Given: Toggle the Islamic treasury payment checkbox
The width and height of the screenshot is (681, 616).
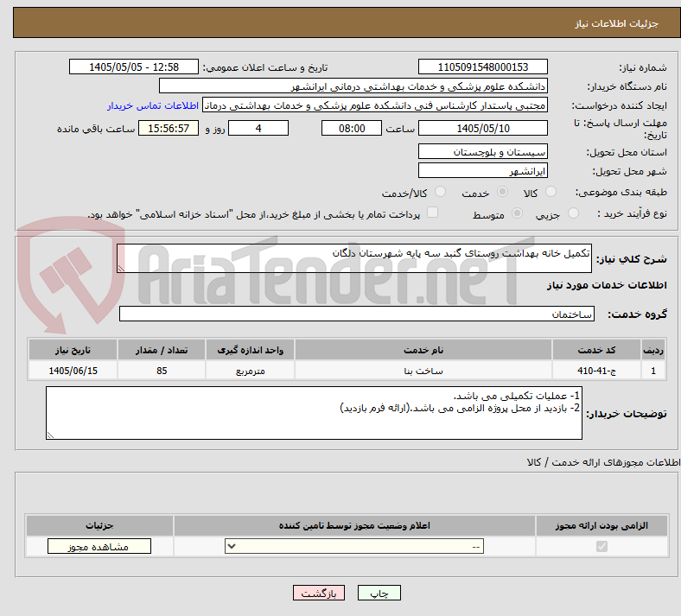Looking at the screenshot, I should 433,213.
